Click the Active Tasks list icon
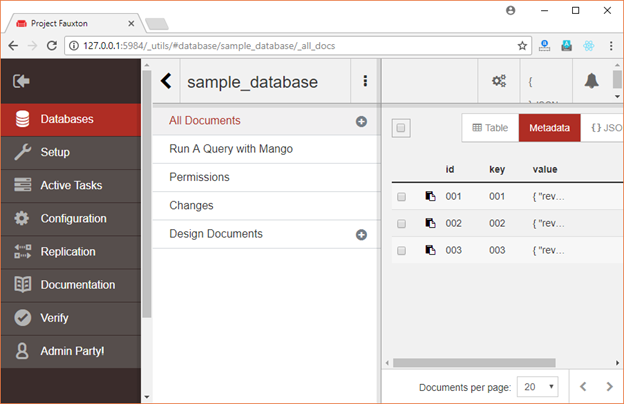The image size is (624, 404). pos(22,185)
